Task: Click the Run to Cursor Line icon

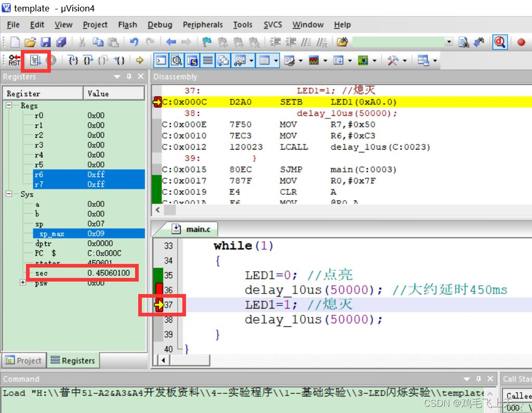Action: click(x=119, y=60)
